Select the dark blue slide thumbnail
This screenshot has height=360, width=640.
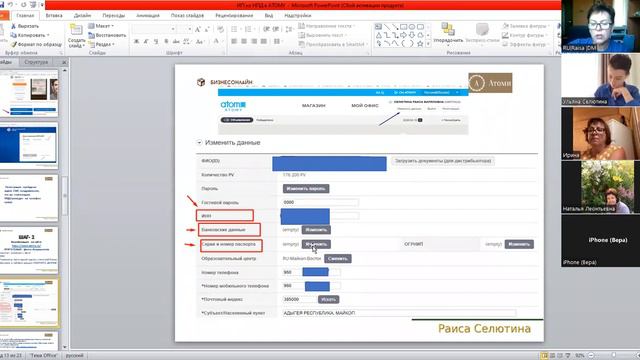click(29, 145)
